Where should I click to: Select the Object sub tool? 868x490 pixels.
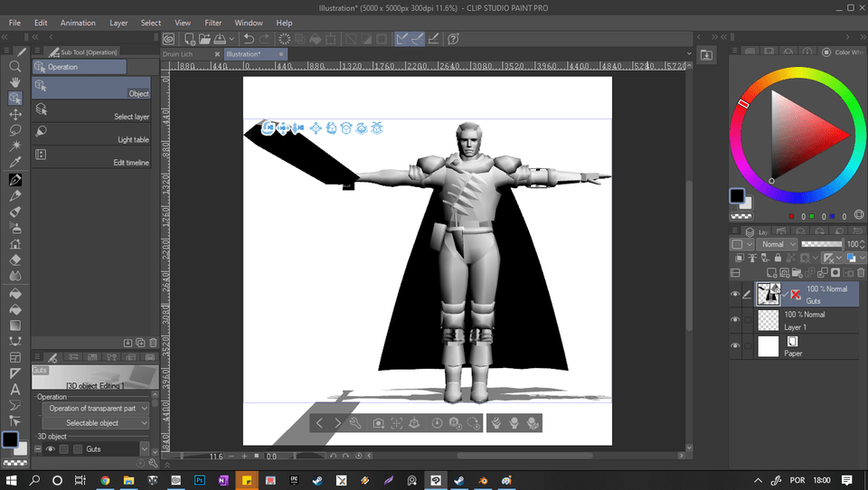tap(91, 88)
